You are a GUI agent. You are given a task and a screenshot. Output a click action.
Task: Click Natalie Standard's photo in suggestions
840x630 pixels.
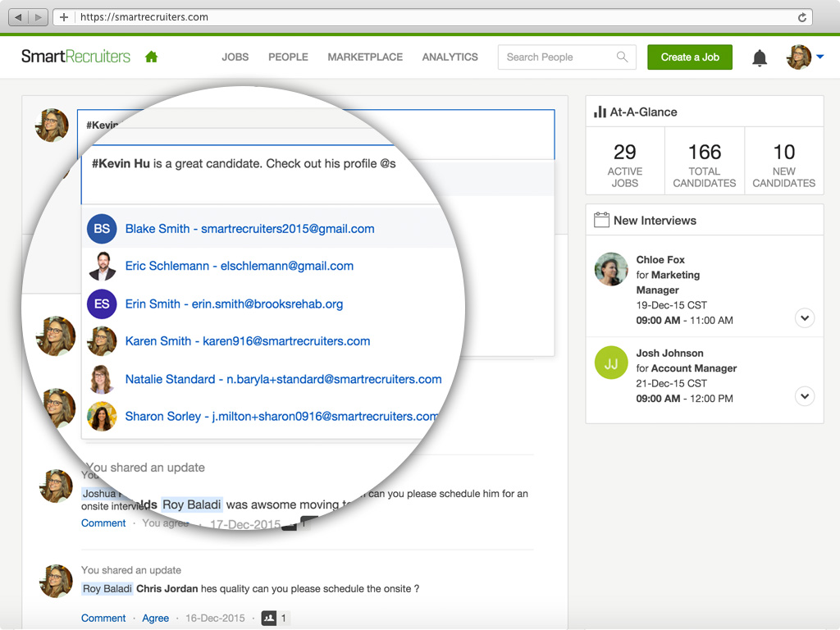(102, 379)
